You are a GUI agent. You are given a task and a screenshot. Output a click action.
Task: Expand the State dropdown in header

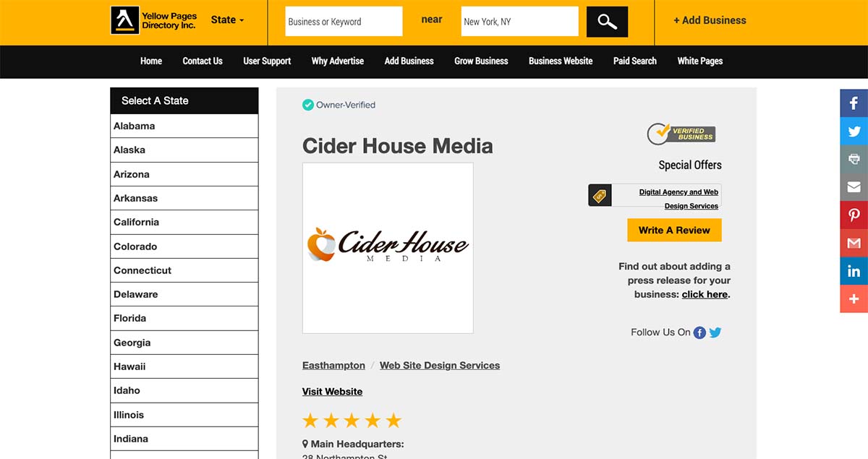coord(227,20)
